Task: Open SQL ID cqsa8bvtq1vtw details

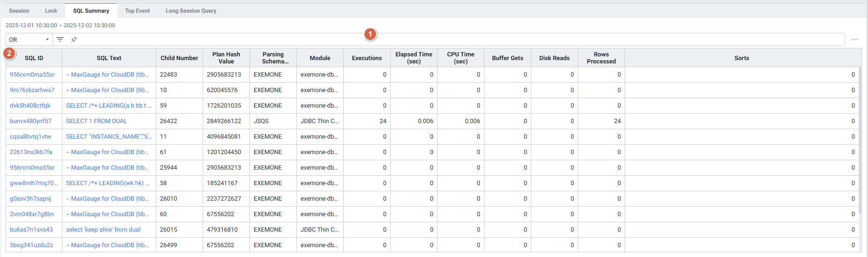Action: click(30, 137)
